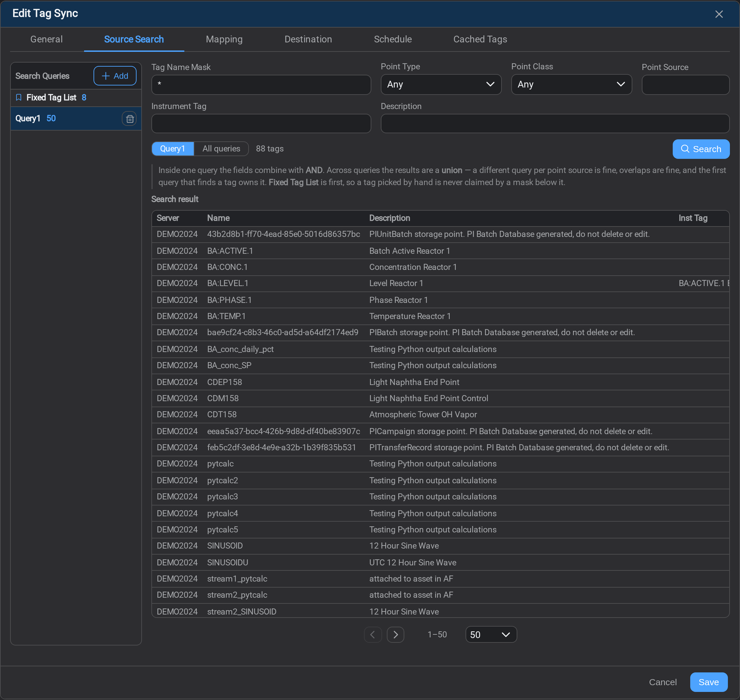Image resolution: width=740 pixels, height=700 pixels.
Task: Select the BA:ACTIVE.1 tag row
Action: (x=441, y=251)
